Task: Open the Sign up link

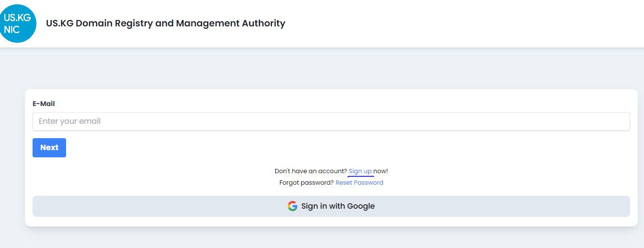Action: (x=360, y=171)
